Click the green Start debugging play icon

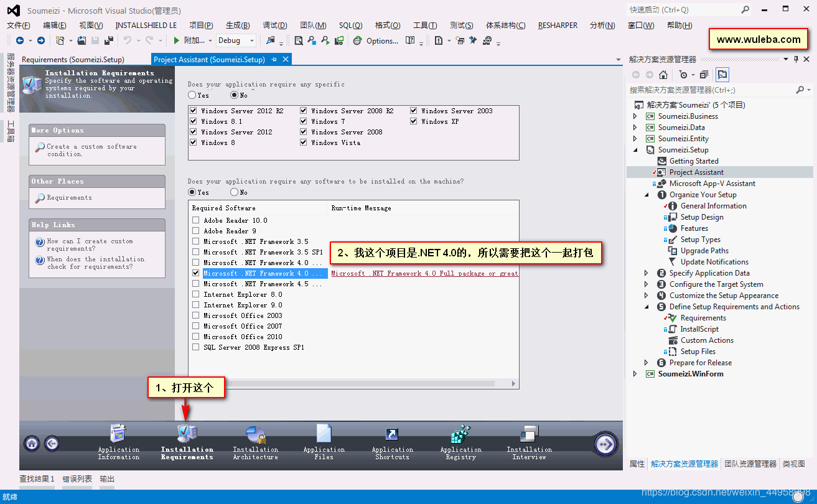177,40
